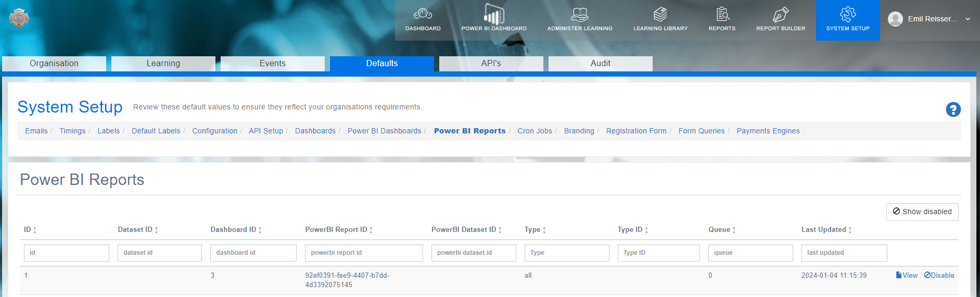The image size is (980, 297).
Task: Open the Emails settings link
Action: coord(36,131)
